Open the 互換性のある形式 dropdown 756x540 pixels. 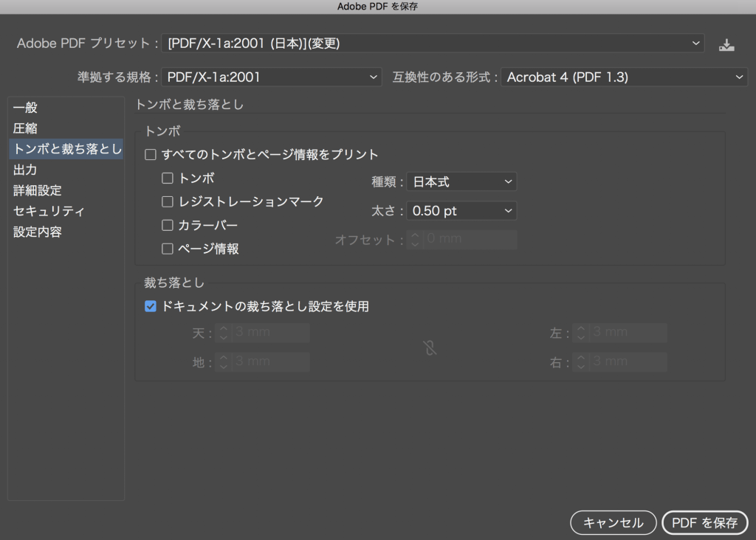coord(624,77)
